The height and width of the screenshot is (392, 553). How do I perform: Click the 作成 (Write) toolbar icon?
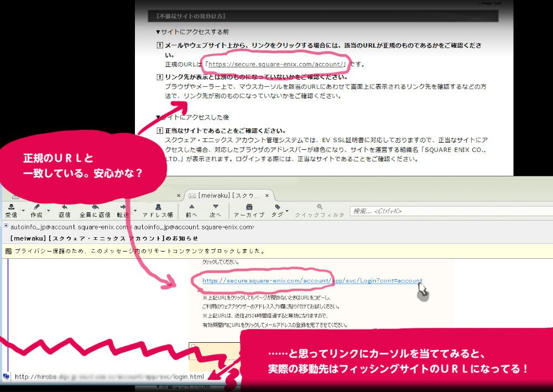tap(36, 211)
